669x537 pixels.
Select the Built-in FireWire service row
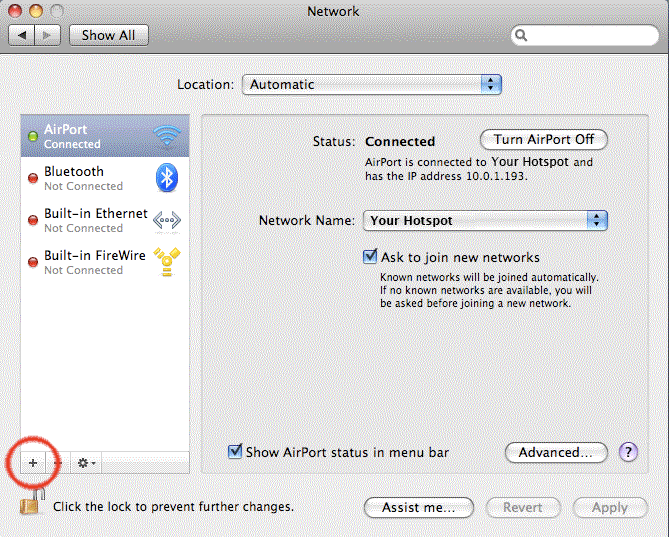[x=105, y=262]
